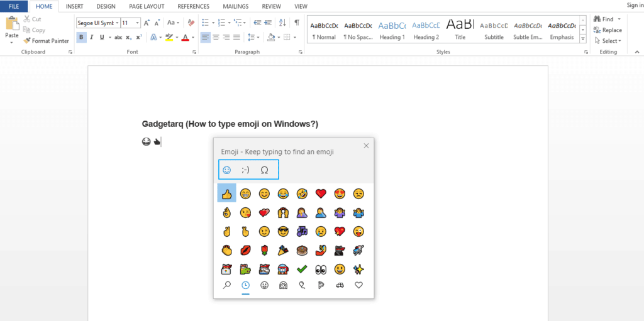
Task: Toggle Italic formatting
Action: [x=92, y=37]
